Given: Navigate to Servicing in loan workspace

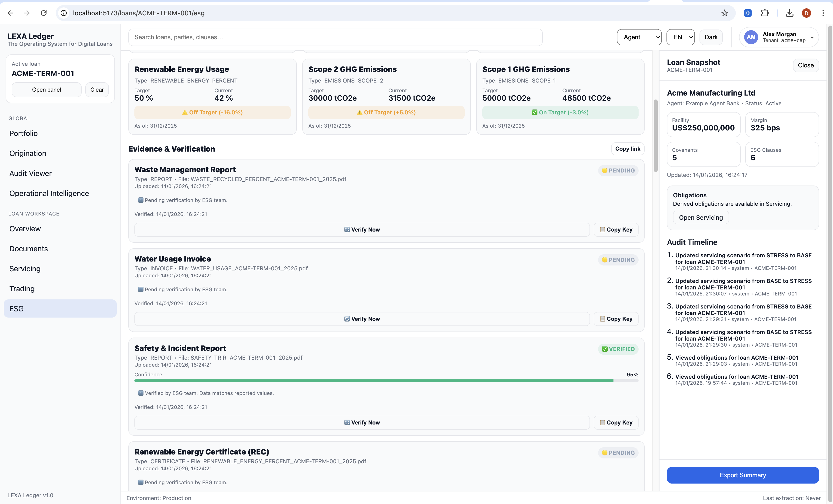Looking at the screenshot, I should [x=25, y=269].
